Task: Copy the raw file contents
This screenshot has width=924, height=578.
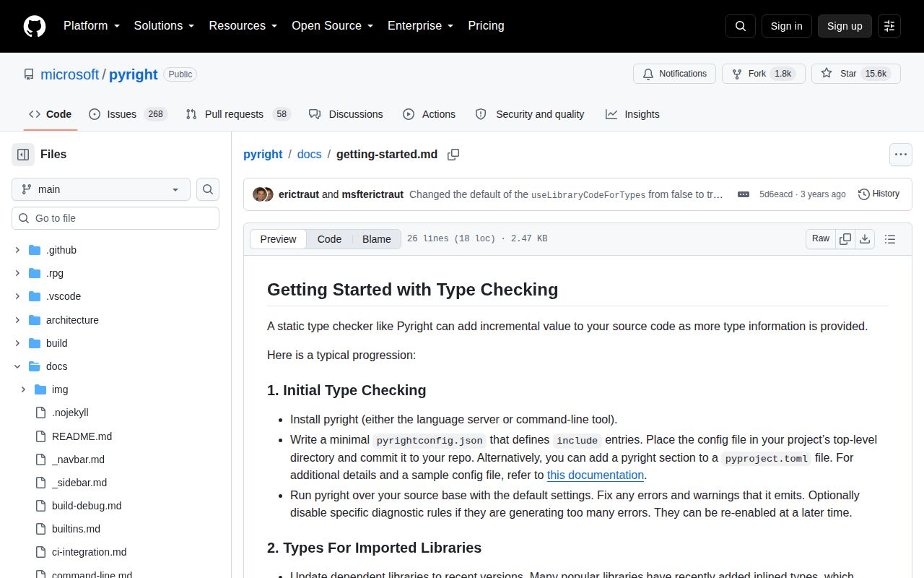Action: 845,239
